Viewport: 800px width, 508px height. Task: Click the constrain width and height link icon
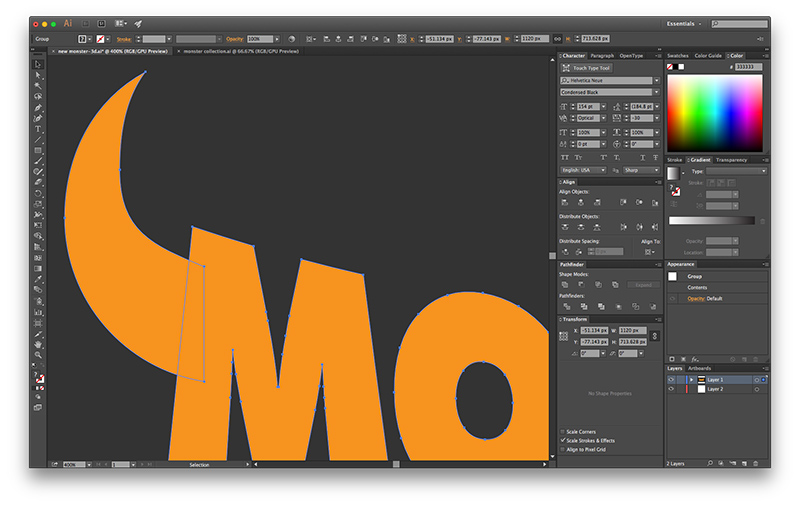tap(654, 336)
